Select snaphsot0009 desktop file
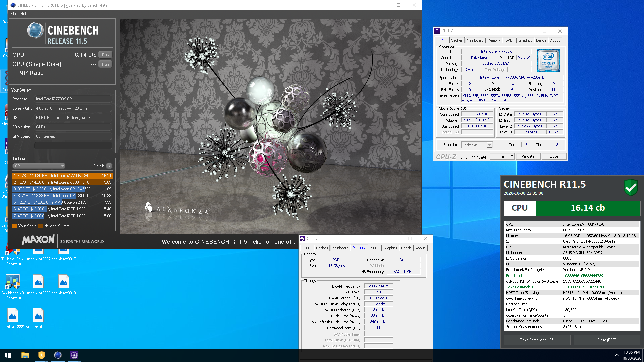644x362 pixels. tap(38, 318)
